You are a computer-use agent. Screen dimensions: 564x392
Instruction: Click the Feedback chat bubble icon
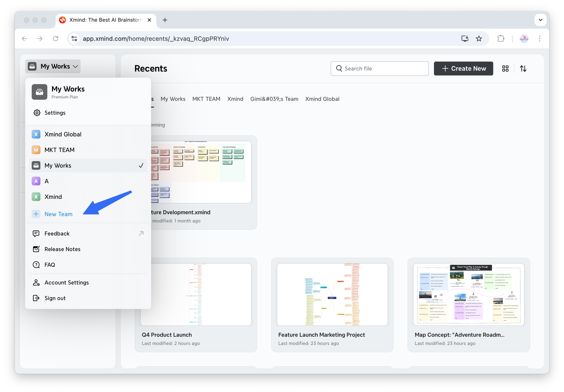[x=36, y=234]
